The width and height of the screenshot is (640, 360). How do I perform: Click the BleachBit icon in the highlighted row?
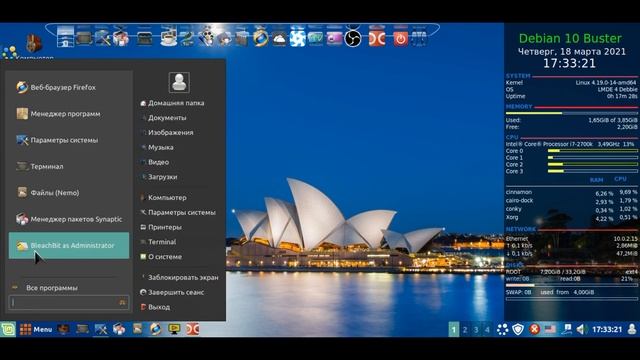(22, 245)
